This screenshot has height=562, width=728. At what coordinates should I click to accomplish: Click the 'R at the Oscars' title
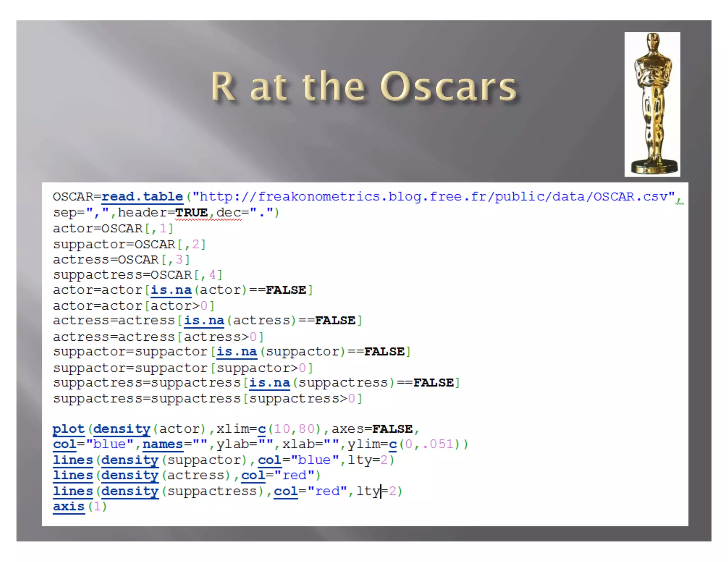pos(363,86)
